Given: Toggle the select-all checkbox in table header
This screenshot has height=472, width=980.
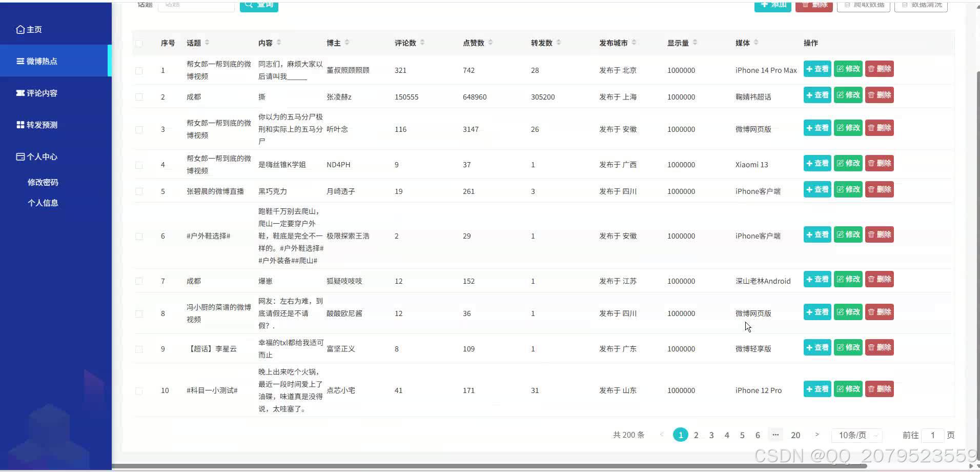Looking at the screenshot, I should coord(139,43).
